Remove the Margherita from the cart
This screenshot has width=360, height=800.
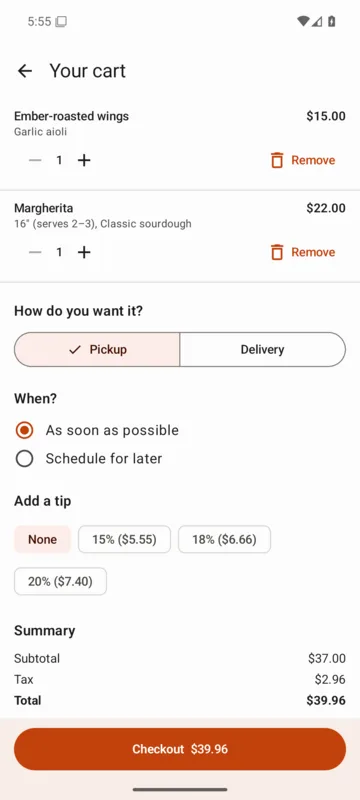tap(302, 252)
